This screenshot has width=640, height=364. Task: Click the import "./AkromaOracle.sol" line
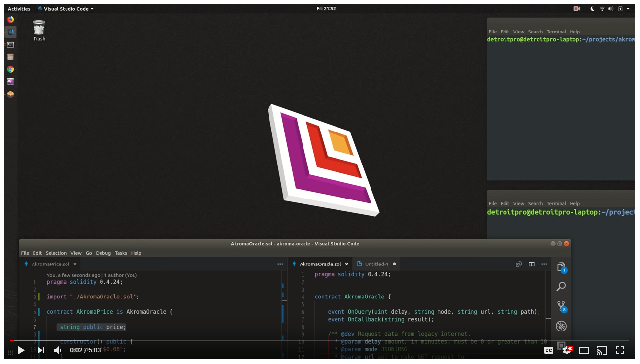[93, 297]
